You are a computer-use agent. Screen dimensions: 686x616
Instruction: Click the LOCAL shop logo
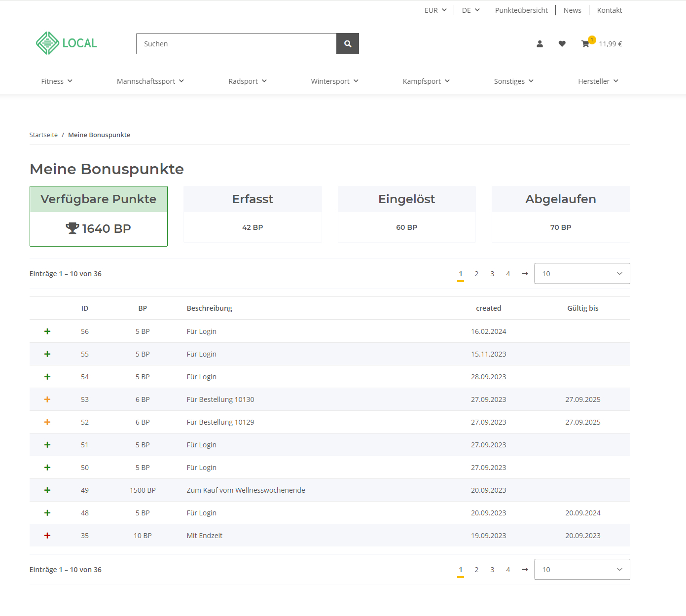[66, 43]
